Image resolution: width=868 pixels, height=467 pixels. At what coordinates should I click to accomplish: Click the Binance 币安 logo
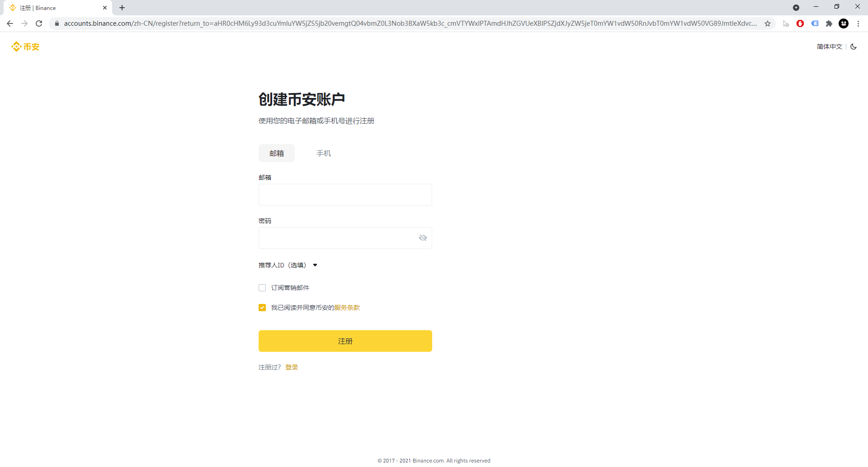coord(25,47)
